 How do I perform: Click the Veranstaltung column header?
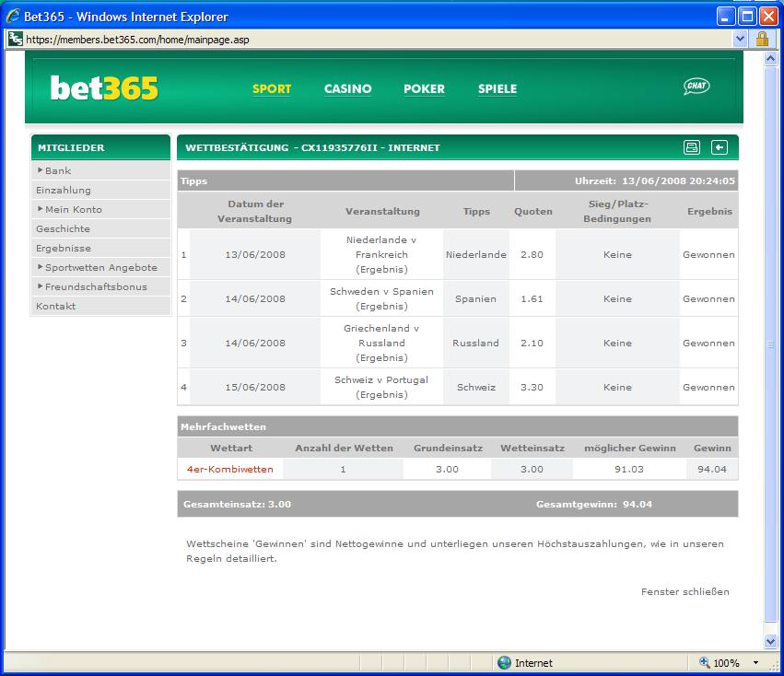pyautogui.click(x=382, y=212)
